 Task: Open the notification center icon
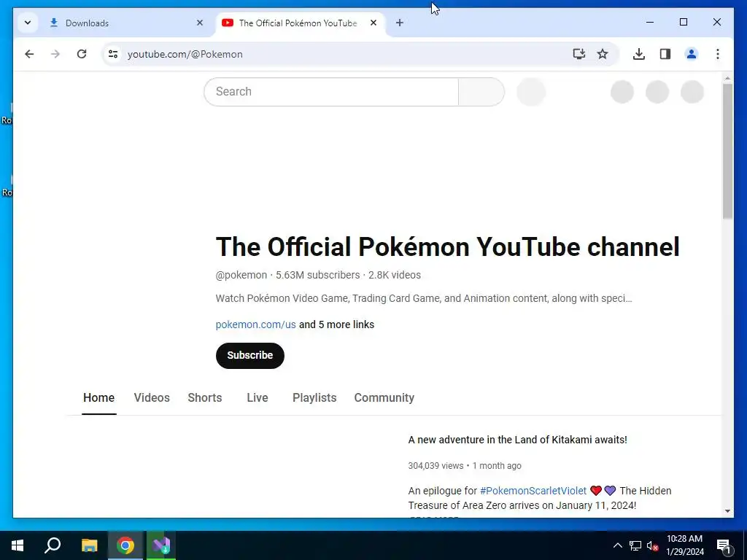(x=723, y=545)
